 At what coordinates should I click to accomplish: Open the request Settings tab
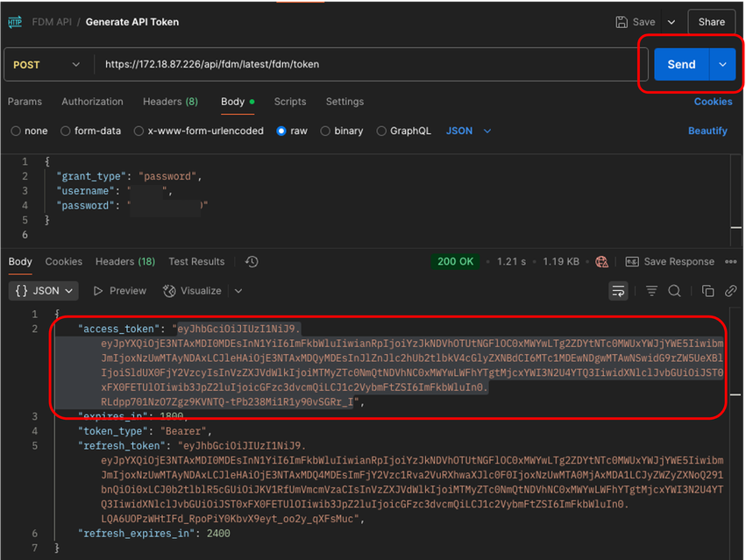[x=345, y=102]
